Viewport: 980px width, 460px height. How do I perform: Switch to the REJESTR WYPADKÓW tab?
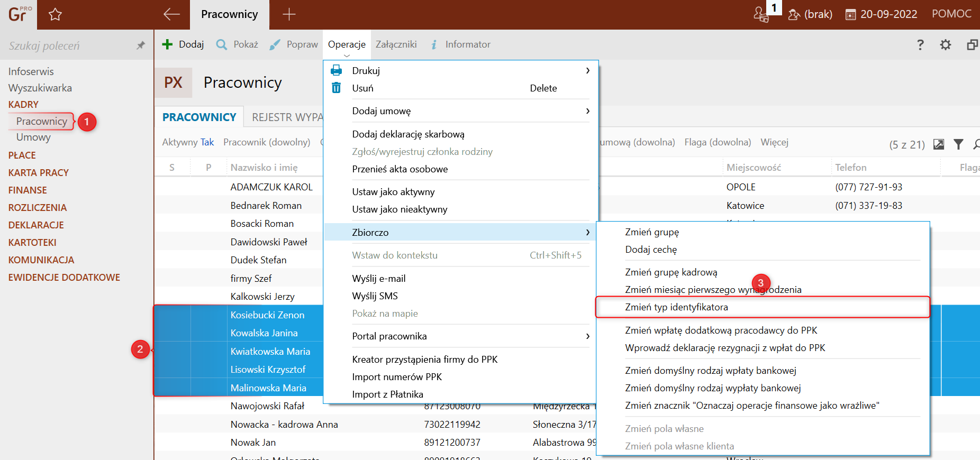pyautogui.click(x=287, y=117)
